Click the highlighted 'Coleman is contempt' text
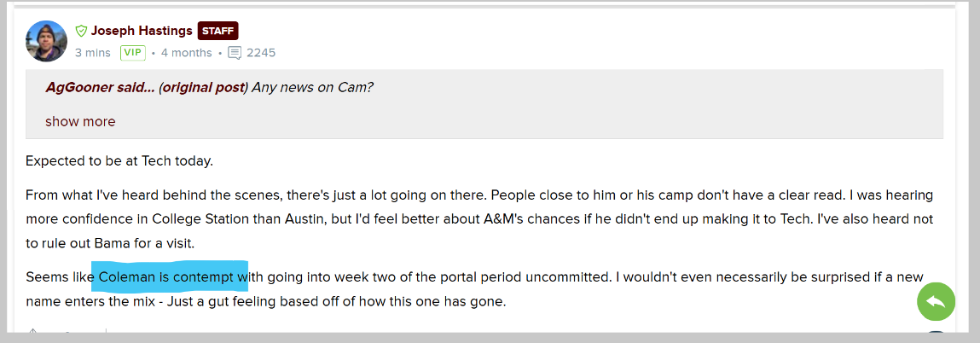The width and height of the screenshot is (980, 343). 169,276
